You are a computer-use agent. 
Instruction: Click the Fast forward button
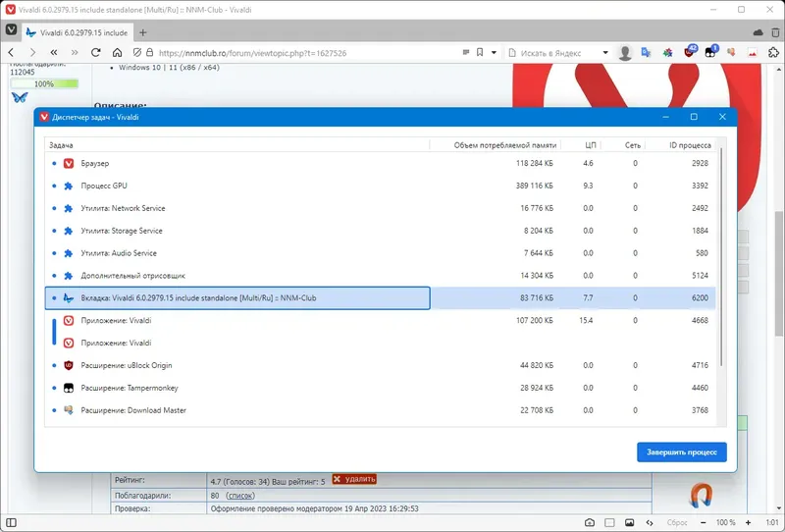(x=75, y=53)
